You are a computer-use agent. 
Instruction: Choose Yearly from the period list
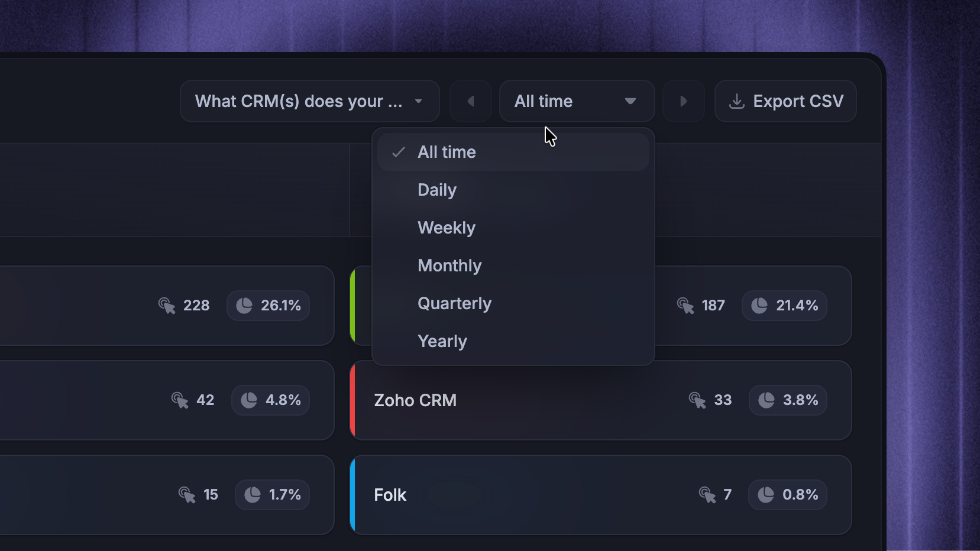tap(513, 341)
